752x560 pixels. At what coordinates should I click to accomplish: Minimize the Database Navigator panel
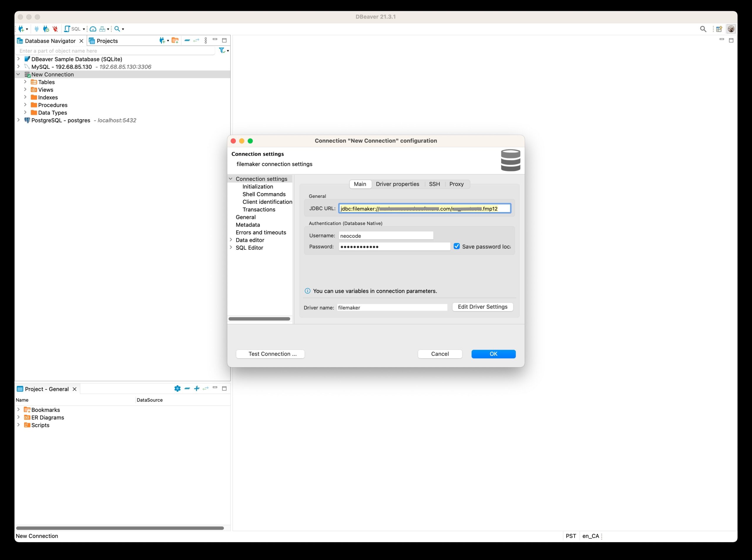coord(215,40)
